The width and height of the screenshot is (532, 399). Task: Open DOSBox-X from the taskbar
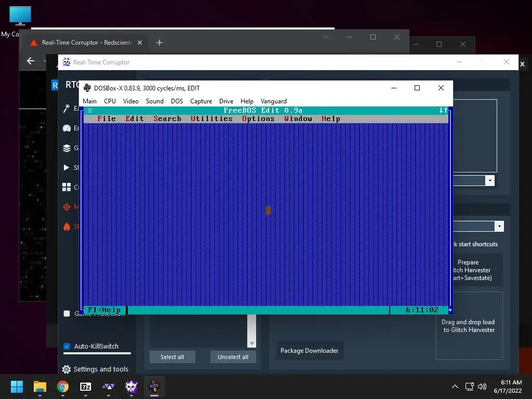tap(154, 387)
